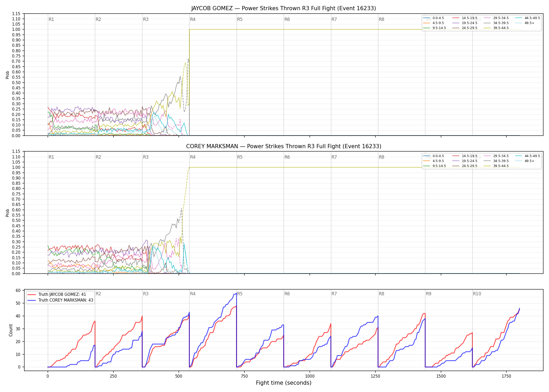Select 14.5-19.5 legend entry in JAYCOB GOMEZ chart
The height and width of the screenshot is (392, 549).
(x=465, y=18)
